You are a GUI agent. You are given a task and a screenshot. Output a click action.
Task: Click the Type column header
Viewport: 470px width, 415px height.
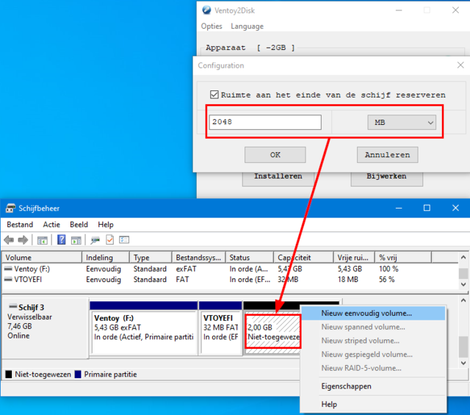pos(150,257)
